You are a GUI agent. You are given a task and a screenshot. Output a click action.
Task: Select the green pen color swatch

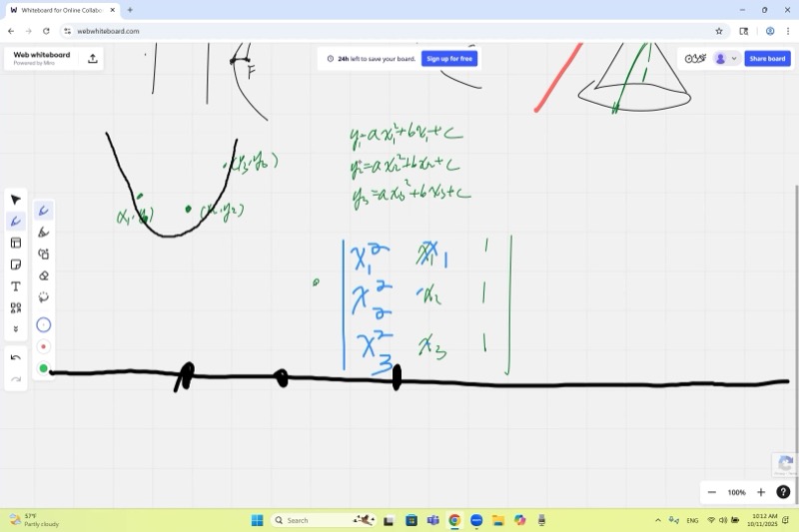(43, 368)
